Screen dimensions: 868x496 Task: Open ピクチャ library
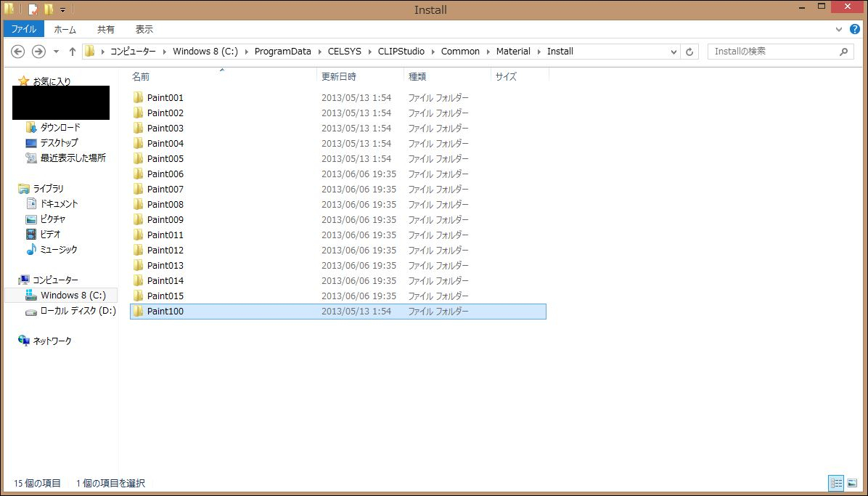pyautogui.click(x=52, y=219)
